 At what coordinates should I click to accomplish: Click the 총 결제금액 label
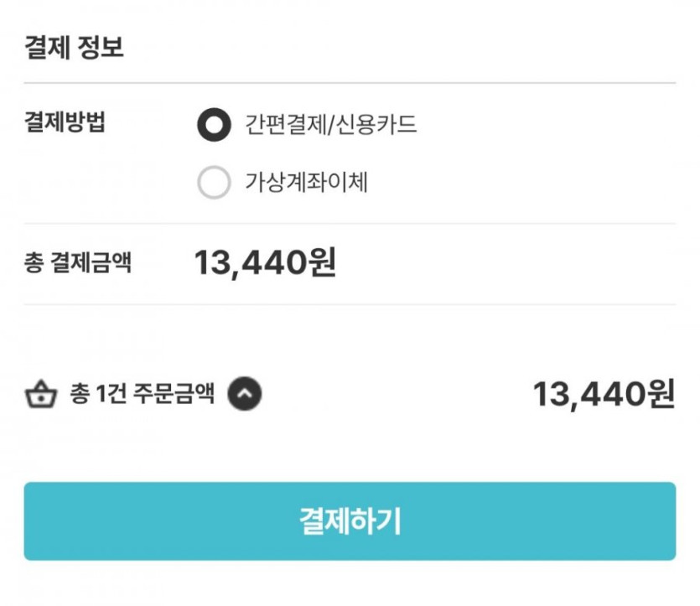(x=77, y=263)
